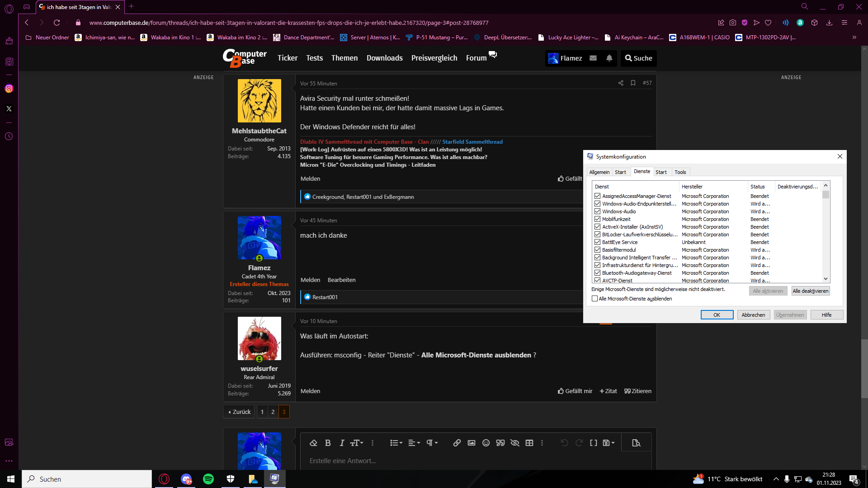Click the notification bell icon
This screenshot has width=868, height=488.
609,58
